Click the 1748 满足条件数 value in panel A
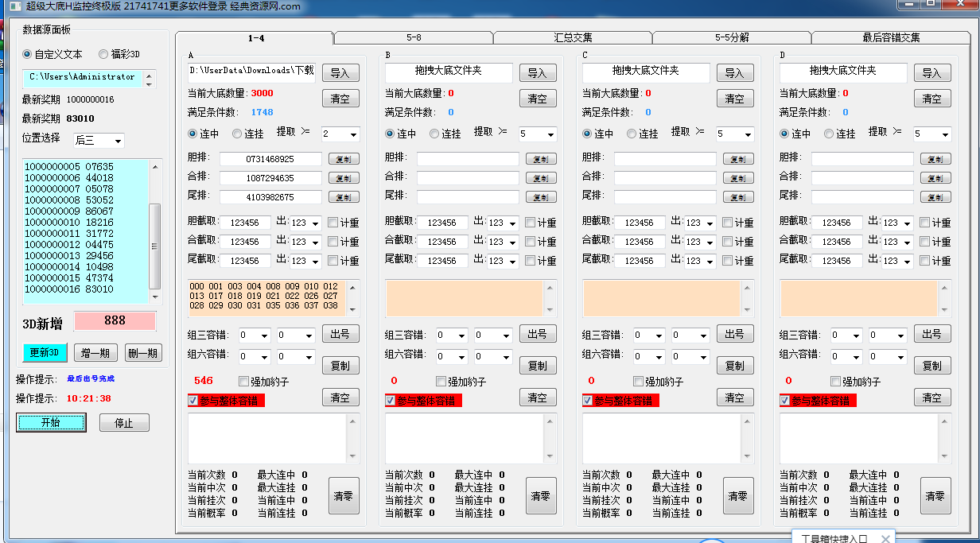 tap(262, 112)
